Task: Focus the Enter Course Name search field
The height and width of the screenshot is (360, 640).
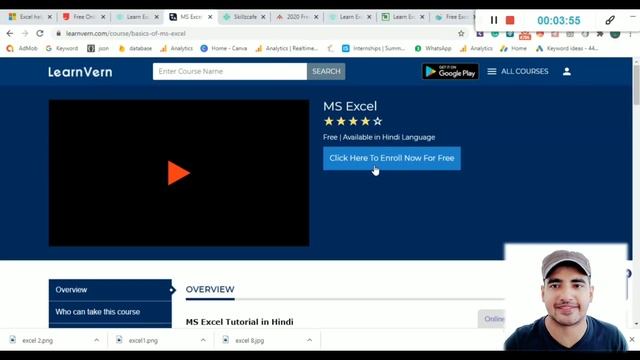Action: (x=230, y=71)
